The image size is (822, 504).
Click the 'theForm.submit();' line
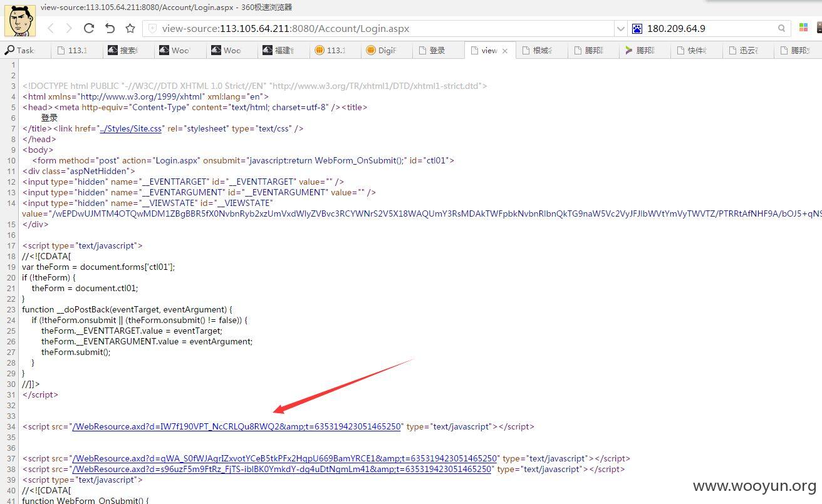tap(76, 352)
